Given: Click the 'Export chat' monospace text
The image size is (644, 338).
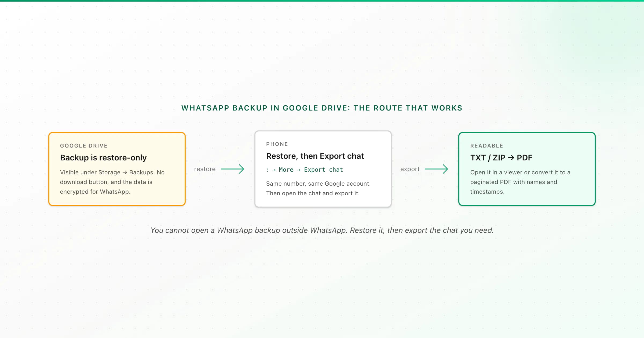Looking at the screenshot, I should click(x=323, y=170).
